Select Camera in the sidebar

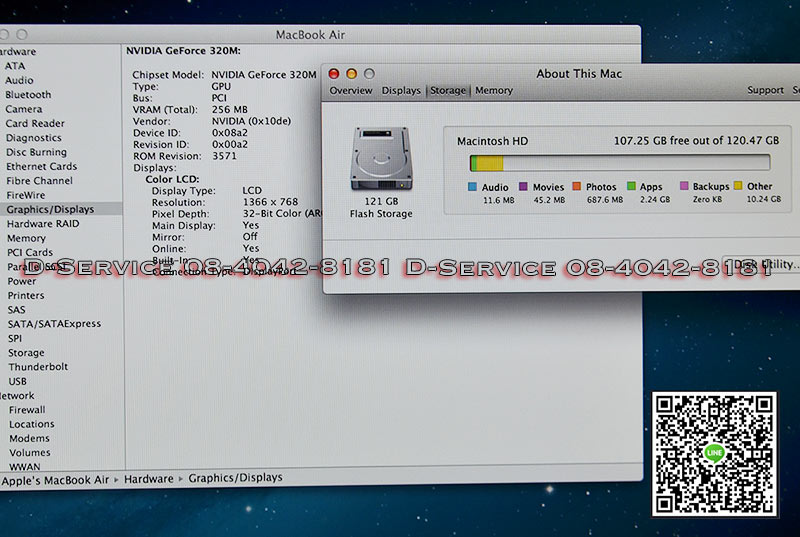(24, 109)
